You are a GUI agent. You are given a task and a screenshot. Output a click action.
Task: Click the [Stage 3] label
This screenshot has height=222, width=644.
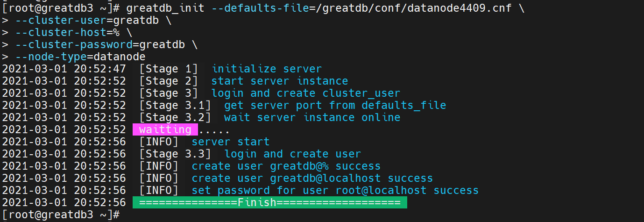pos(169,93)
